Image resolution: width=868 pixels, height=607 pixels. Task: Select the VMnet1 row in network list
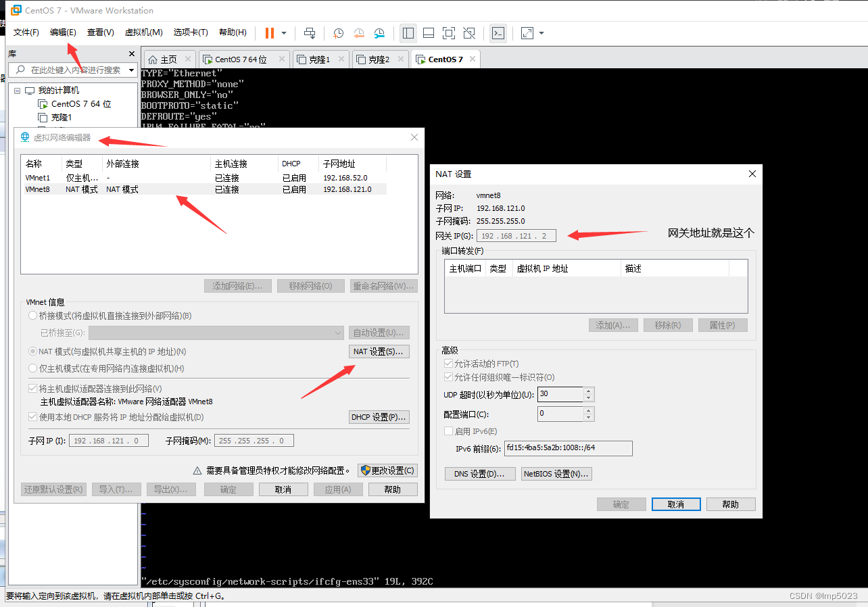pyautogui.click(x=203, y=178)
